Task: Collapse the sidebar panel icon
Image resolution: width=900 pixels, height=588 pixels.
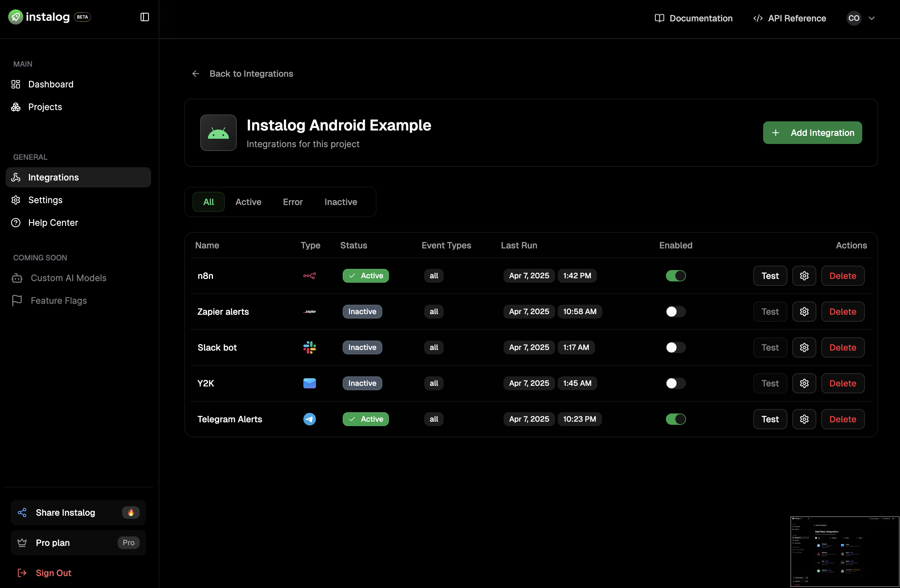Action: (144, 17)
